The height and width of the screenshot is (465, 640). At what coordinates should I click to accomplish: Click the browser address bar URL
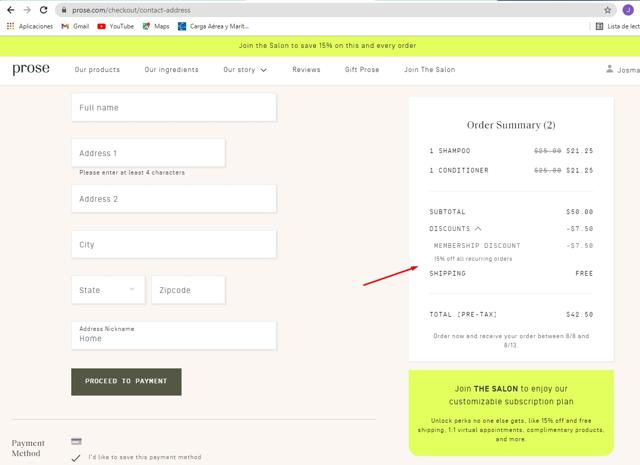pos(131,10)
